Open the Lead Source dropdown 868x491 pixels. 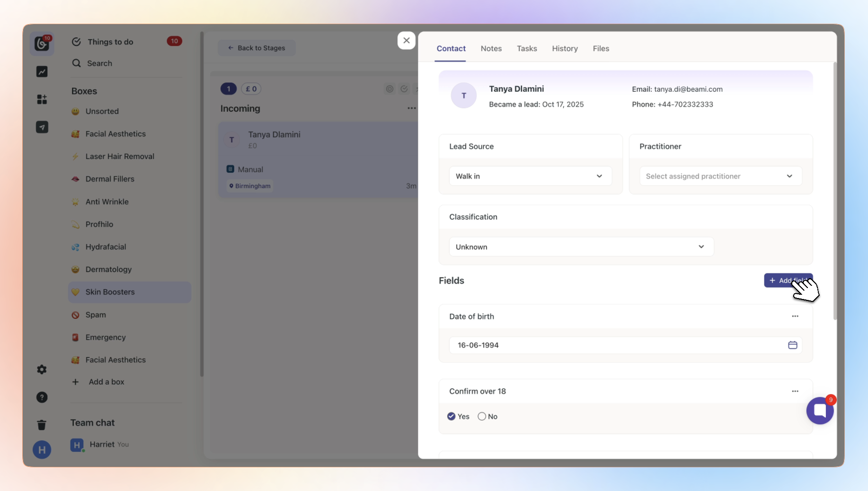tap(530, 176)
